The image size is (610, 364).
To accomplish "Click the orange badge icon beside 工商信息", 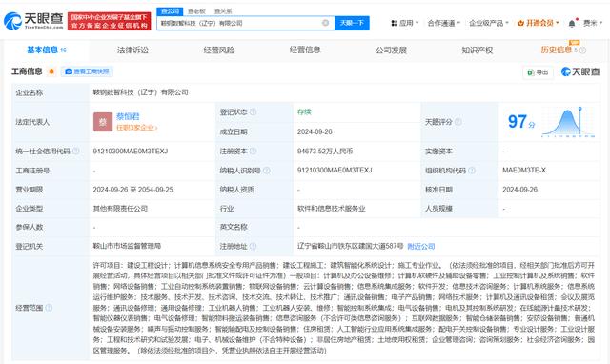I will click(x=51, y=71).
